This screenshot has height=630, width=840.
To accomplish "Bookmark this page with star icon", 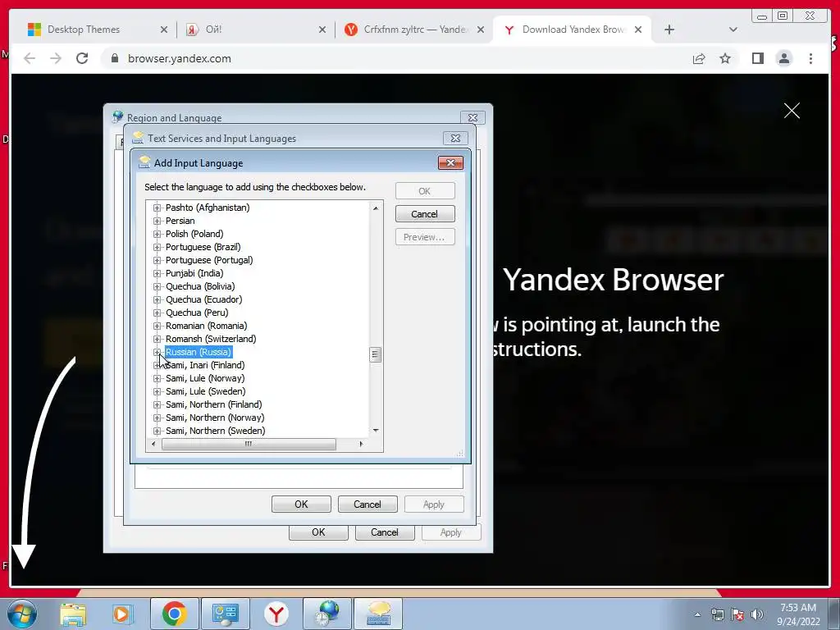I will point(725,58).
